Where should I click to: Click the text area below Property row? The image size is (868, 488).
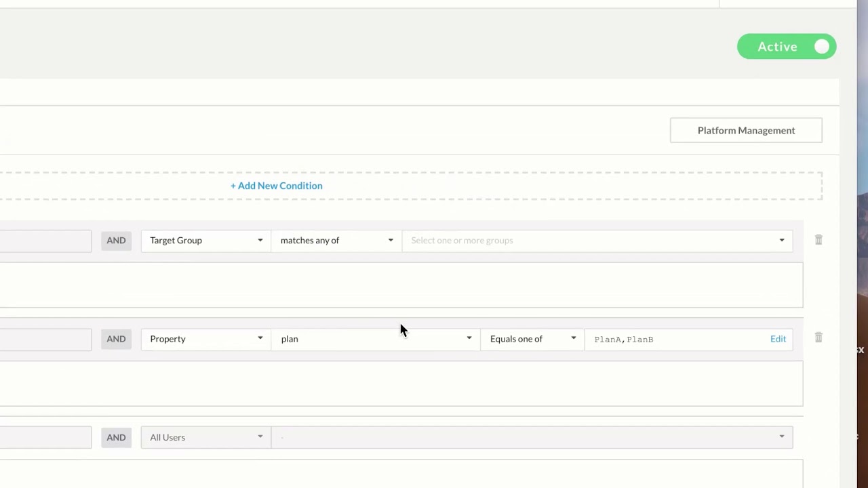click(x=401, y=384)
